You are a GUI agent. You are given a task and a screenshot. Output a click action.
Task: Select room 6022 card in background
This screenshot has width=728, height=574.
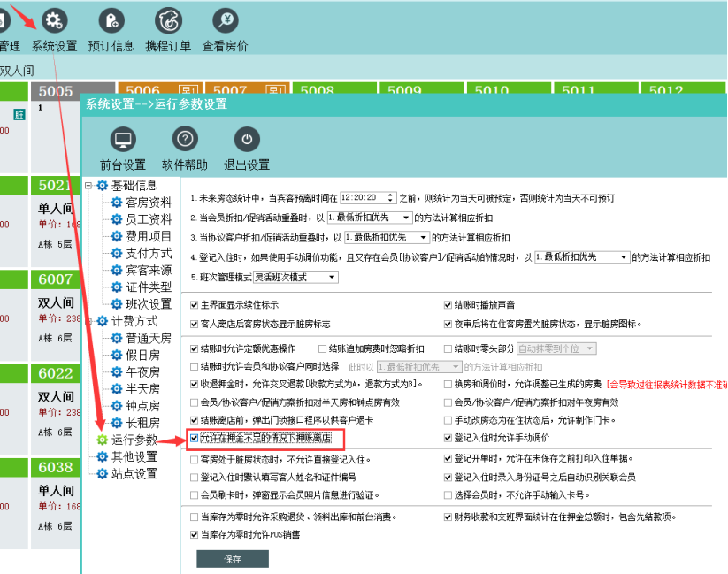56,409
